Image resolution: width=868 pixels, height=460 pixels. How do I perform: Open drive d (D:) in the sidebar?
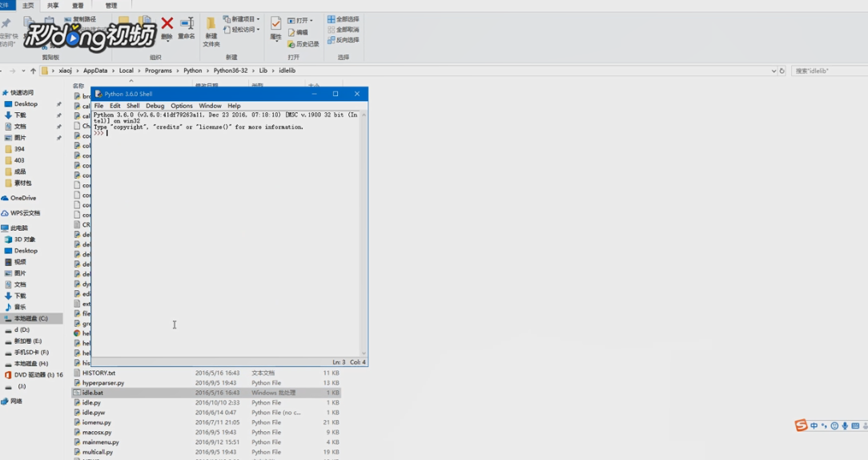pyautogui.click(x=17, y=329)
